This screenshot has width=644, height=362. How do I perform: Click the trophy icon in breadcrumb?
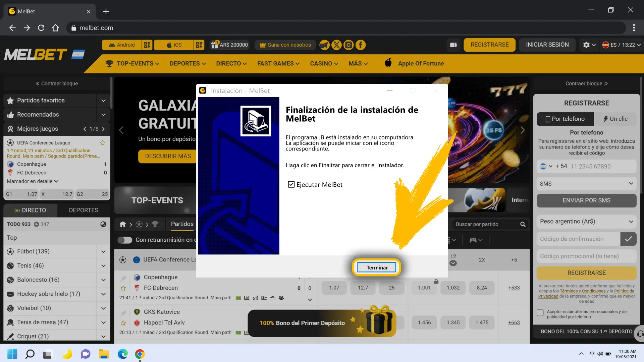[x=155, y=224]
